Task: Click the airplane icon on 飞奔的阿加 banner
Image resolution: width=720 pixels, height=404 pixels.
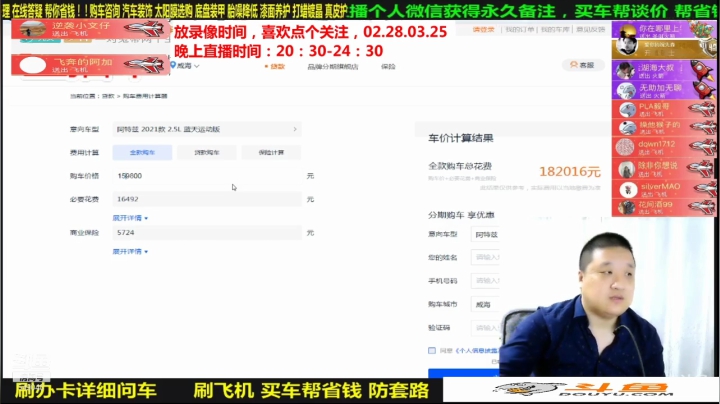Action: click(145, 65)
